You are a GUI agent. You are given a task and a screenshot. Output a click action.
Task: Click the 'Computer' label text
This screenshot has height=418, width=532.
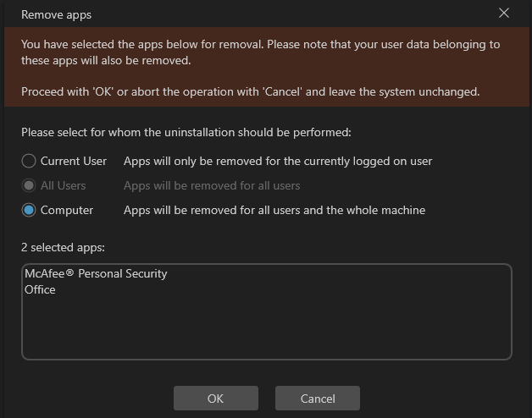click(x=67, y=210)
